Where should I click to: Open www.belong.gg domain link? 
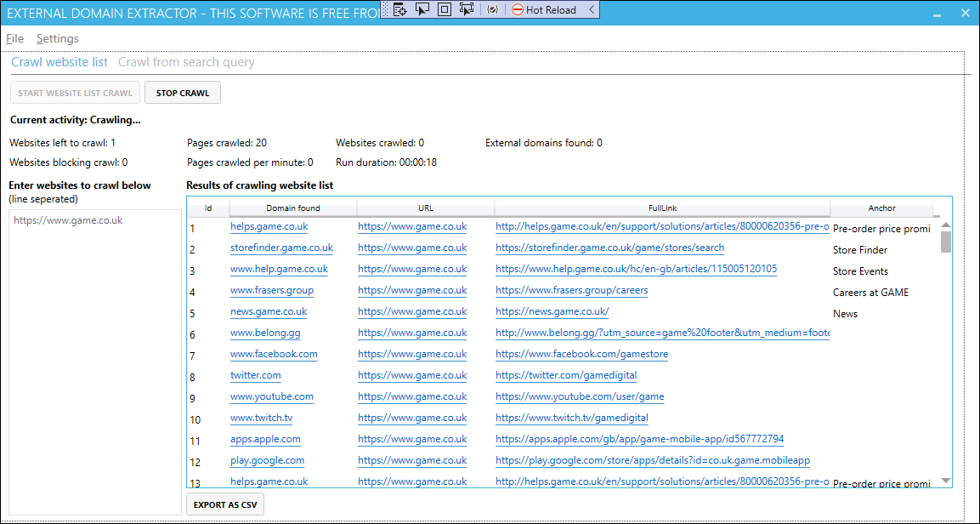point(265,333)
